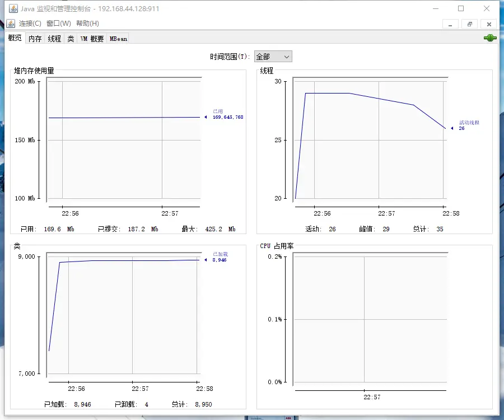Image resolution: width=504 pixels, height=420 pixels.
Task: Minimize the main Java console window
Action: point(436,8)
